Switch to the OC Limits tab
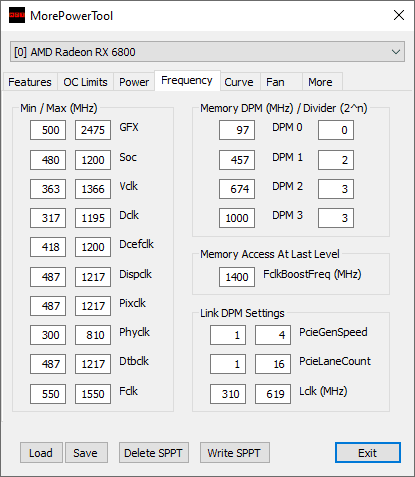 coord(85,82)
